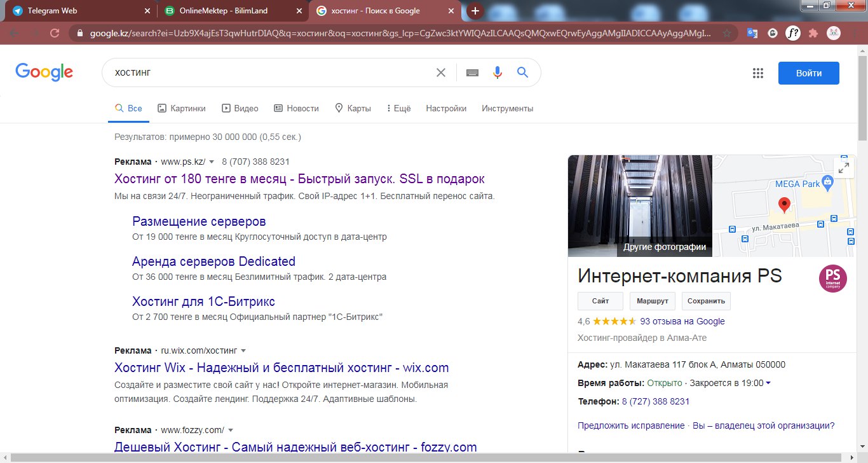Open the Хостинг для 1С-Битрикс link

(x=203, y=301)
